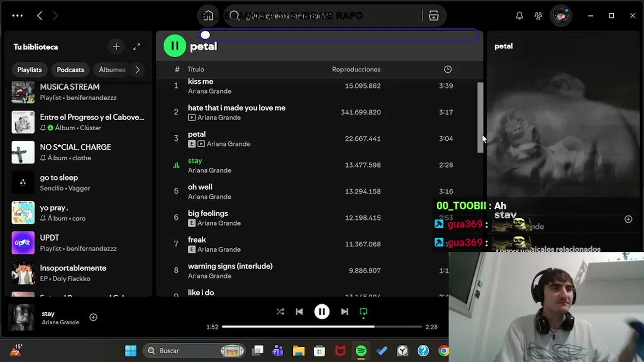Open Ariana Grande in the player bar
The image size is (644, 362).
[60, 322]
